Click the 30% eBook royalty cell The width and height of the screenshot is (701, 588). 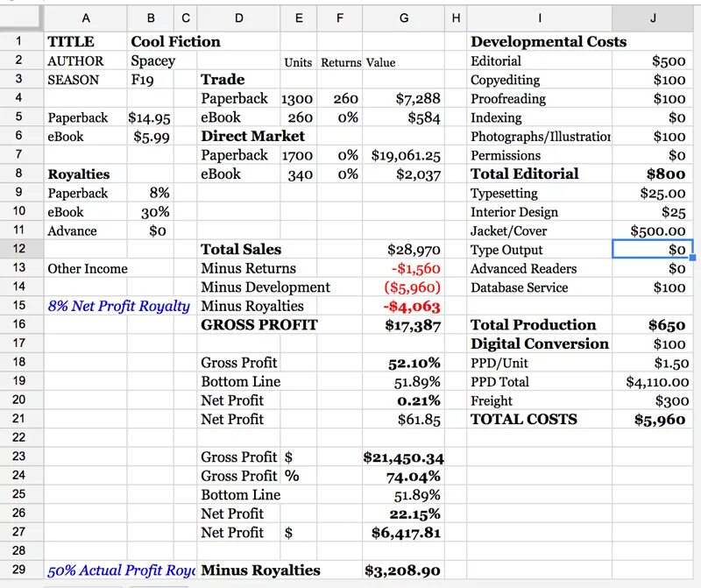[x=151, y=211]
